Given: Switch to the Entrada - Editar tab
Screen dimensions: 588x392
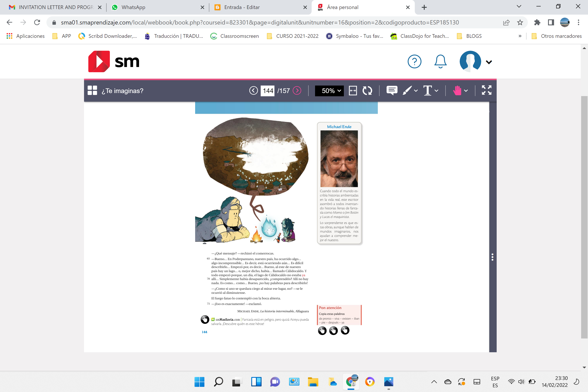Looking at the screenshot, I should point(260,7).
